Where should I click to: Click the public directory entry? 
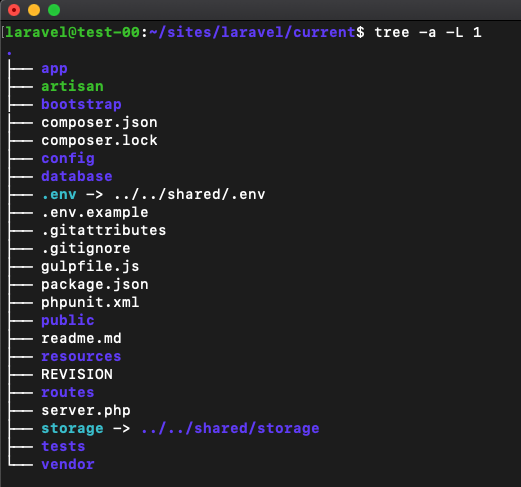point(68,321)
